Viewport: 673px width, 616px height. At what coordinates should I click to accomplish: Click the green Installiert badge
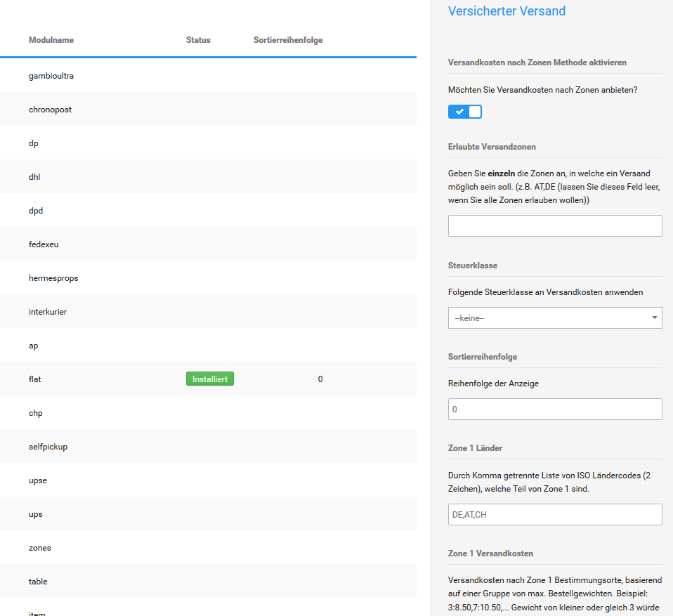[x=209, y=379]
